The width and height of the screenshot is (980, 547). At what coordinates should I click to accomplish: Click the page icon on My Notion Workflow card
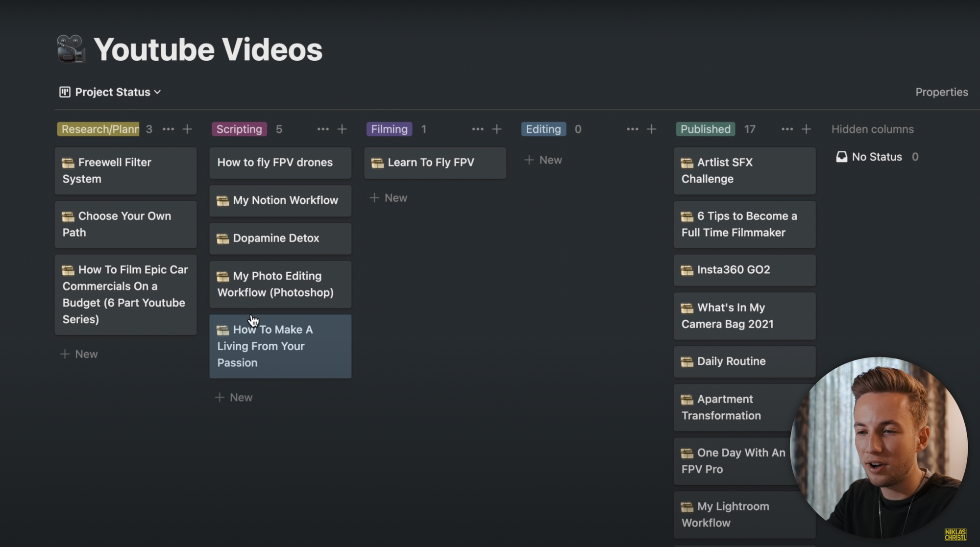click(223, 201)
